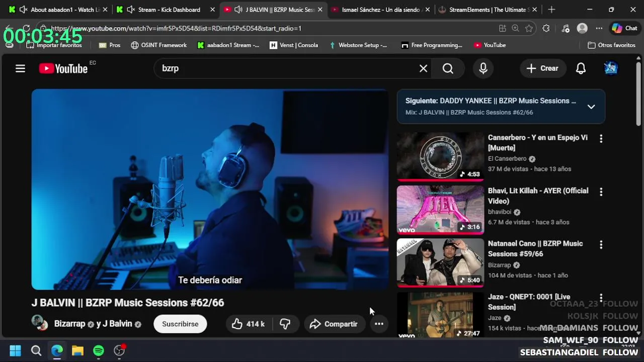Open more actions three-dot button below video
Viewport: 644px width, 362px height.
(x=379, y=324)
